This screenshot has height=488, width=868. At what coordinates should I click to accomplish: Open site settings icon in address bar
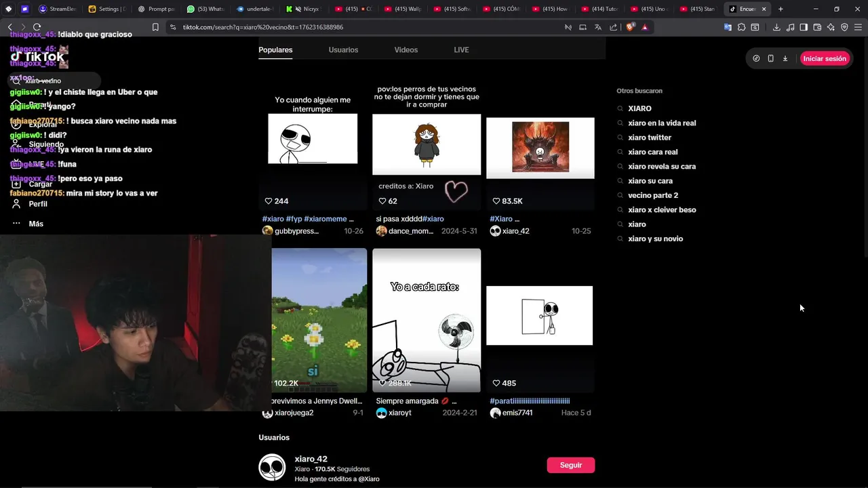pyautogui.click(x=173, y=27)
